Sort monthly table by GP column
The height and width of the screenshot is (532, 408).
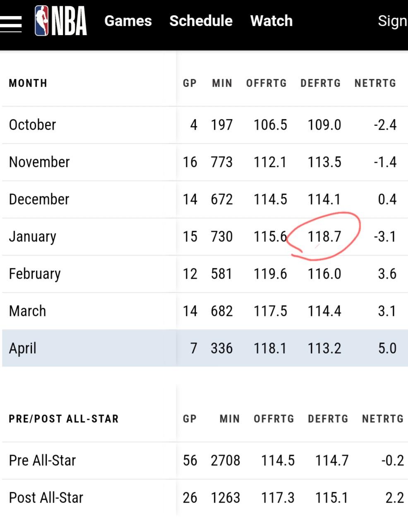(x=190, y=83)
